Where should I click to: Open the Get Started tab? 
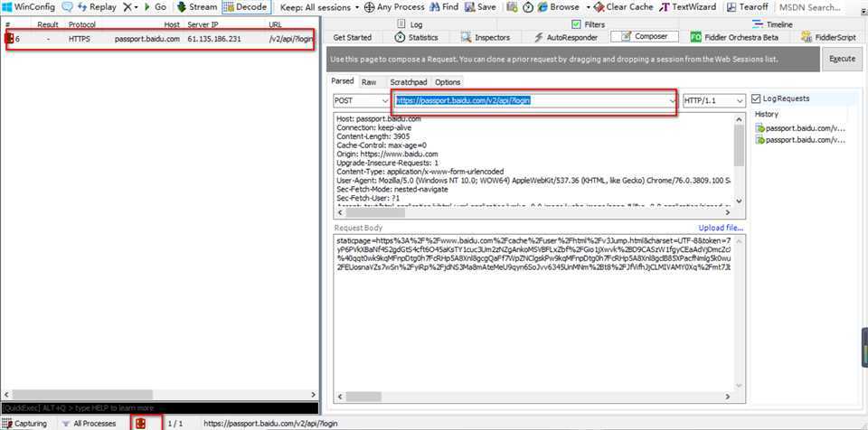click(352, 37)
